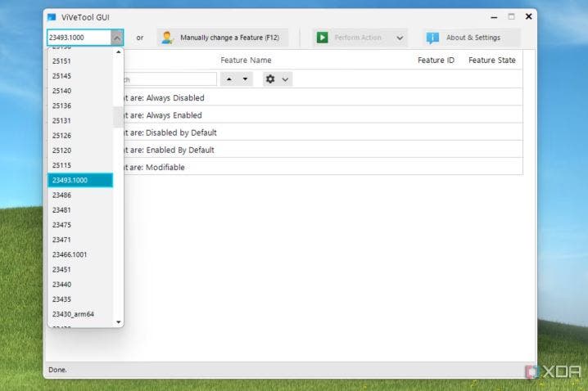The image size is (588, 391).
Task: Click the Manually change a Feature user icon
Action: pyautogui.click(x=167, y=38)
